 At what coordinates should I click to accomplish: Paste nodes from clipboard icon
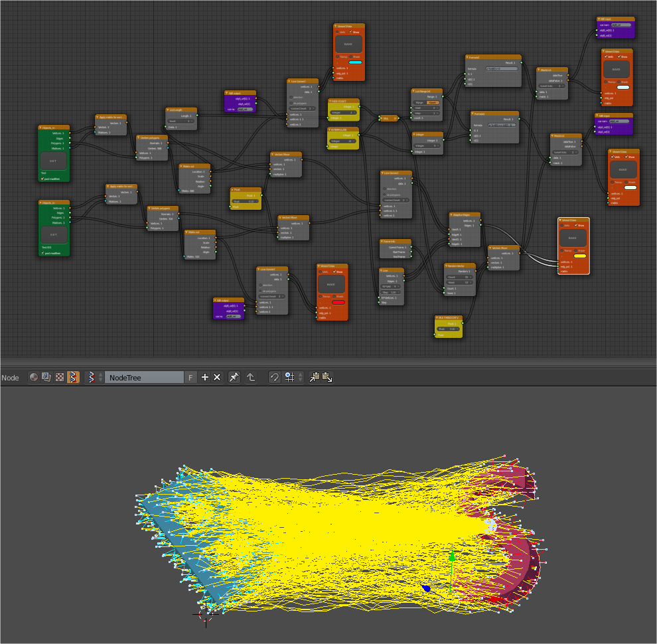click(327, 377)
